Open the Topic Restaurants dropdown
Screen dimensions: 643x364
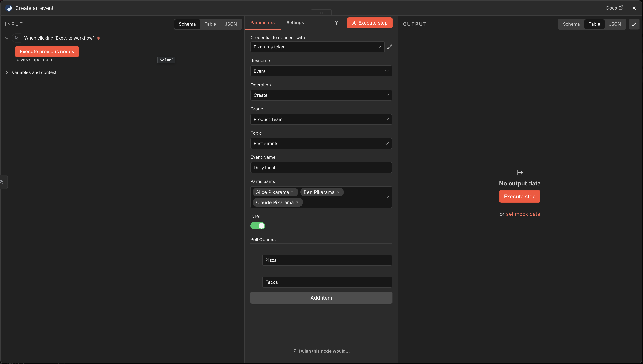(321, 144)
